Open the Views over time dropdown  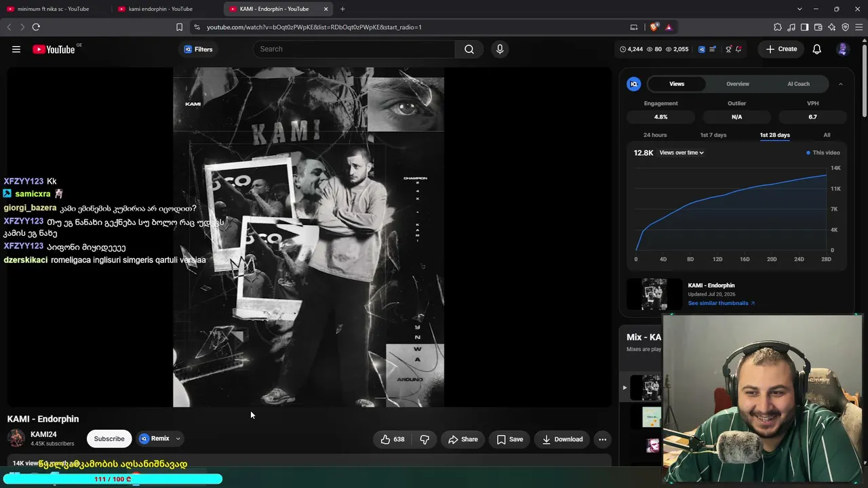point(682,152)
